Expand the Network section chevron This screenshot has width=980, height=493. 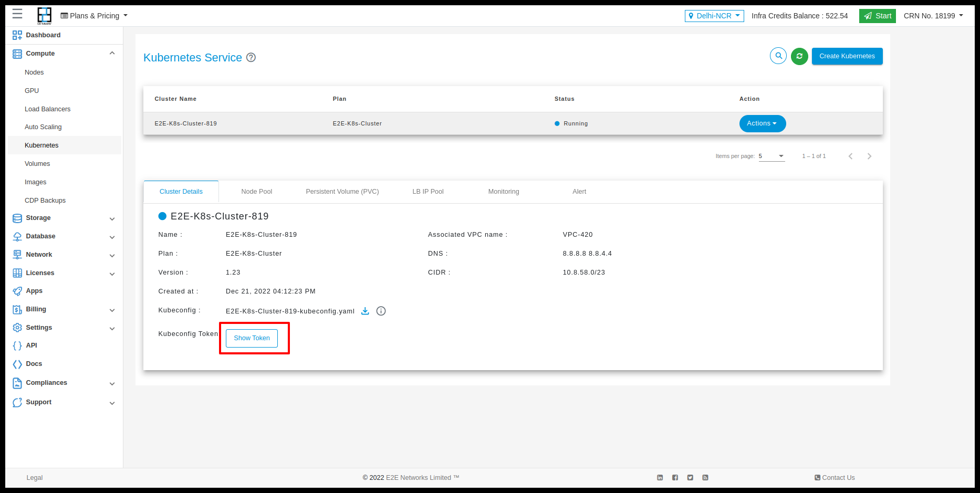pos(112,255)
